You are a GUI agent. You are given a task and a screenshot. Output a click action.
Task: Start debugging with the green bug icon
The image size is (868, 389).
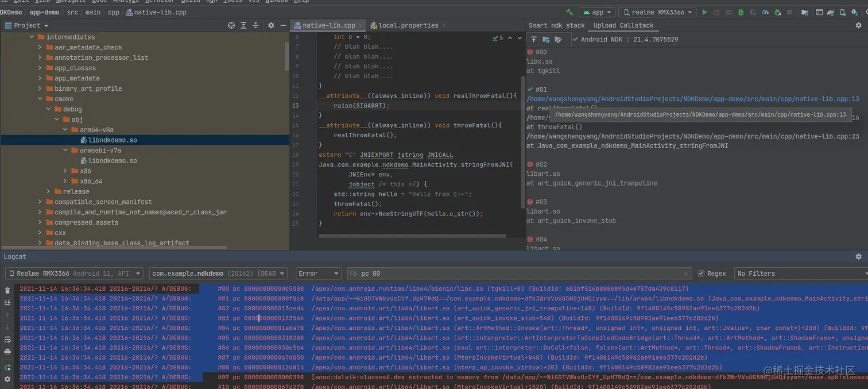click(x=741, y=12)
